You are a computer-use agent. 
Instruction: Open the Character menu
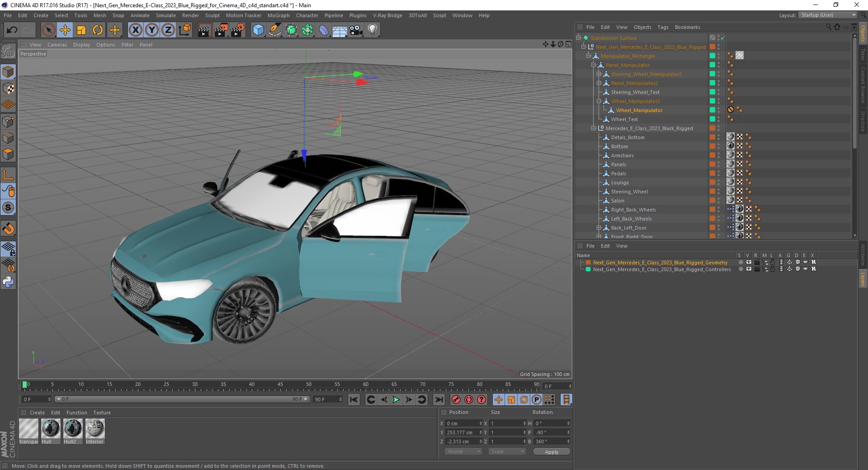coord(307,15)
